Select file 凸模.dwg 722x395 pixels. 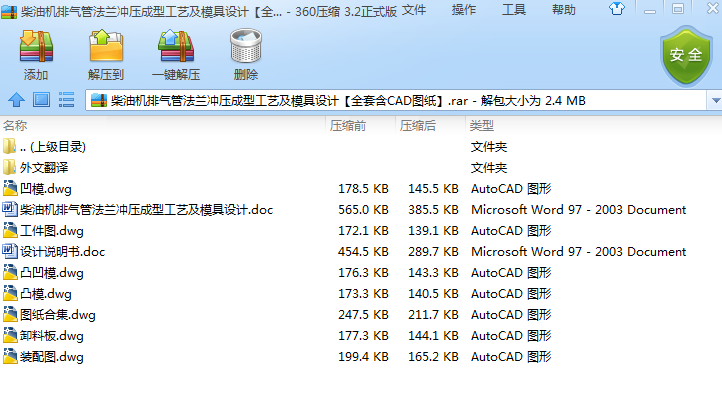point(46,294)
